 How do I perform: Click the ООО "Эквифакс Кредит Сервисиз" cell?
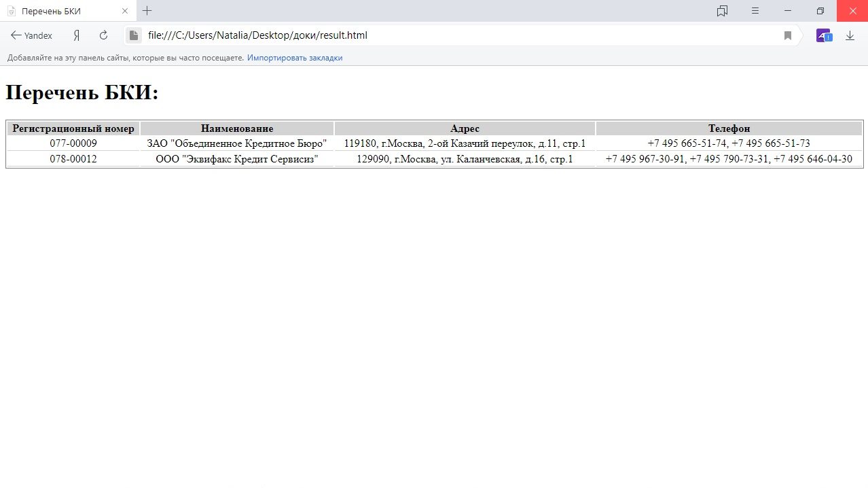236,159
